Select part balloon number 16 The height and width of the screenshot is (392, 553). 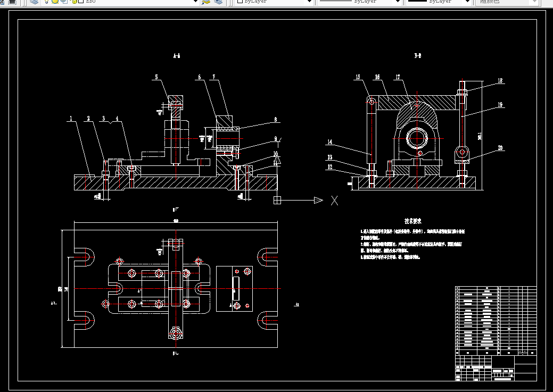tap(377, 77)
